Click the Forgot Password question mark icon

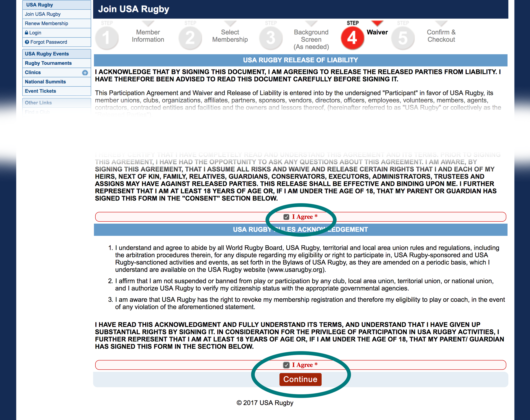(27, 42)
